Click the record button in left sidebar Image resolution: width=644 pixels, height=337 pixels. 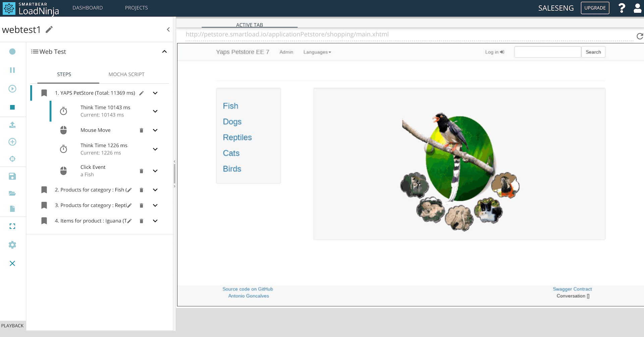[12, 52]
